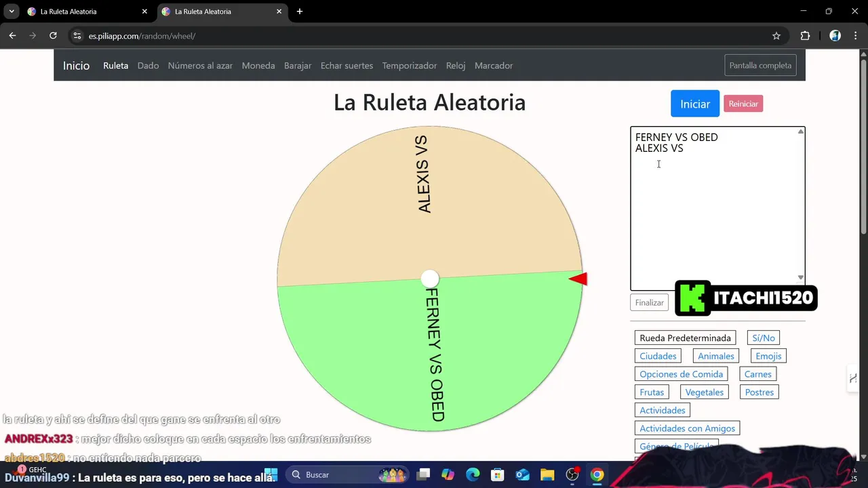Screen dimensions: 868x488
Task: Select the Postres preset
Action: click(759, 392)
